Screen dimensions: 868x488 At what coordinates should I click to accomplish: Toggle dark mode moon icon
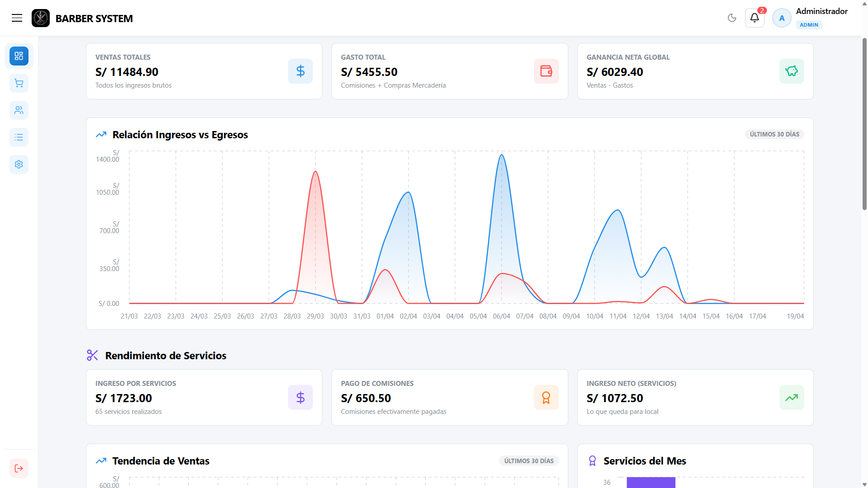coord(732,18)
